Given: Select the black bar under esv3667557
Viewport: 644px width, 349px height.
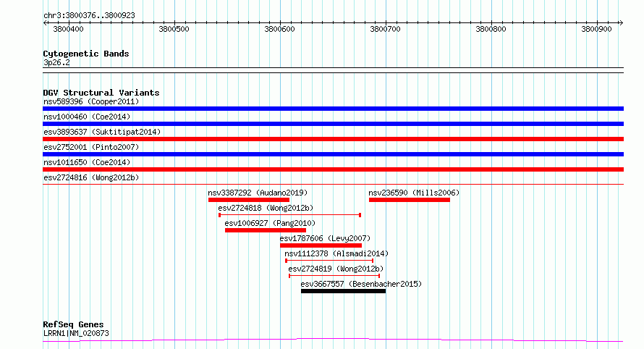Looking at the screenshot, I should click(x=344, y=291).
